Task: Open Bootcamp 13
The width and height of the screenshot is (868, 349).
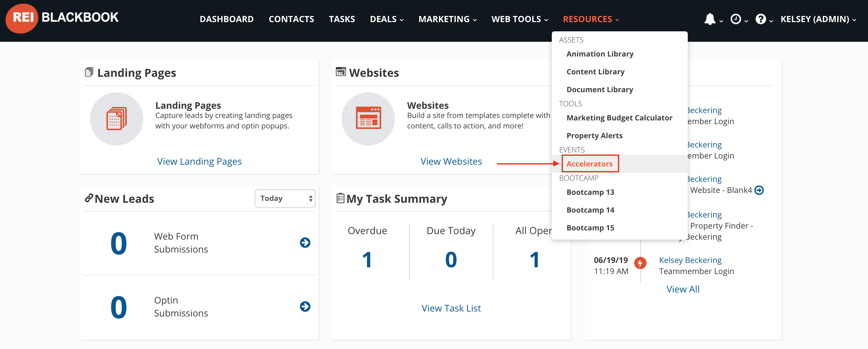Action: pos(590,192)
